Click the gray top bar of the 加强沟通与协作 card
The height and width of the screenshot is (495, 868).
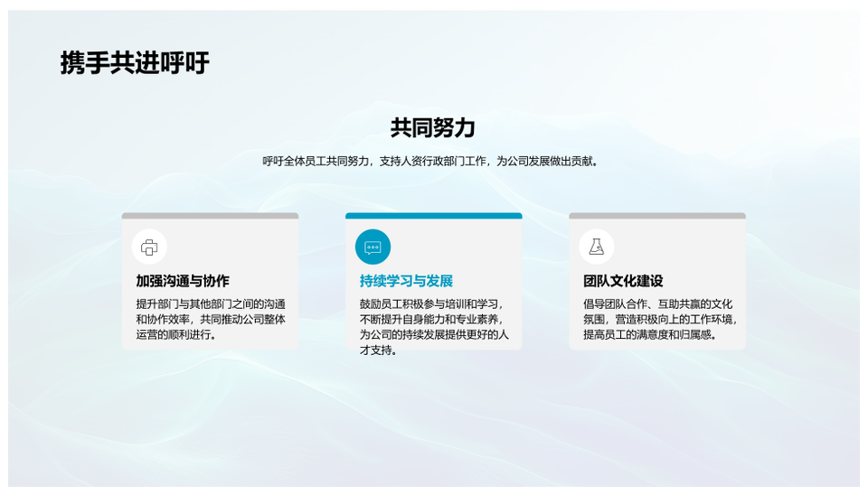coord(210,216)
